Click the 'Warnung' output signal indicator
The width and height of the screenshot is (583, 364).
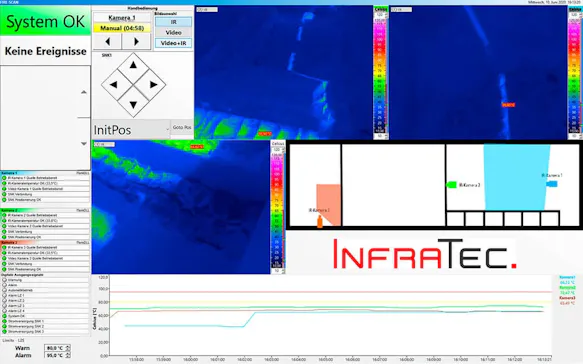pos(4,280)
